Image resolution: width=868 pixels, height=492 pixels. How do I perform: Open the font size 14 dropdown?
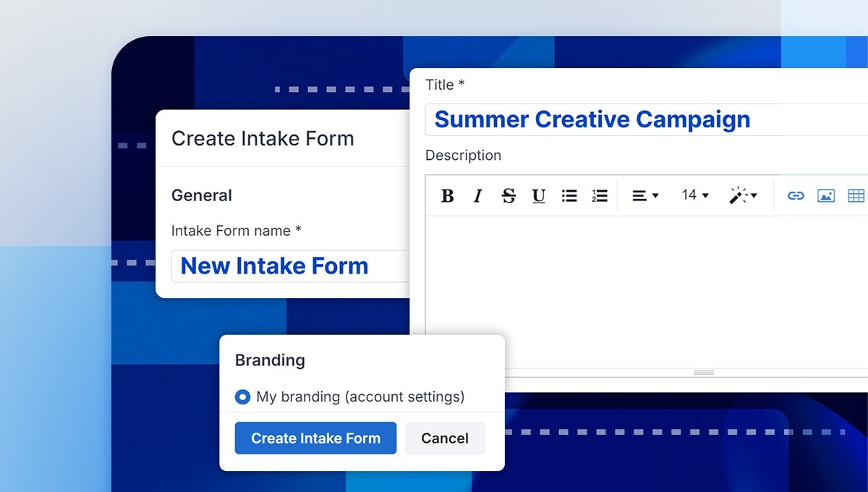pyautogui.click(x=693, y=195)
